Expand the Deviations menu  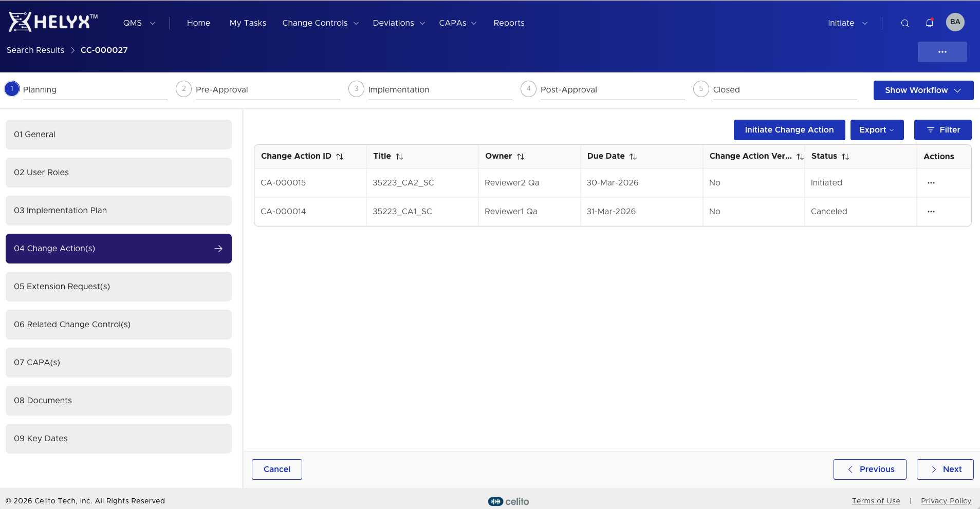[399, 23]
